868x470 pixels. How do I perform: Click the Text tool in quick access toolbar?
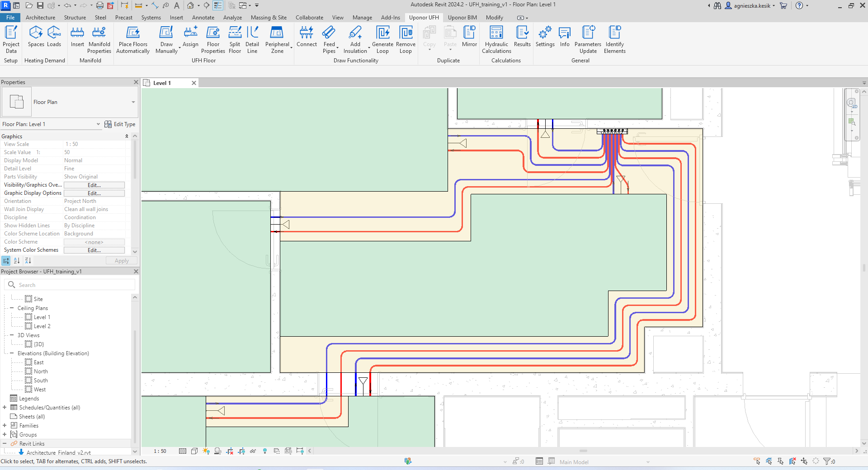(177, 5)
